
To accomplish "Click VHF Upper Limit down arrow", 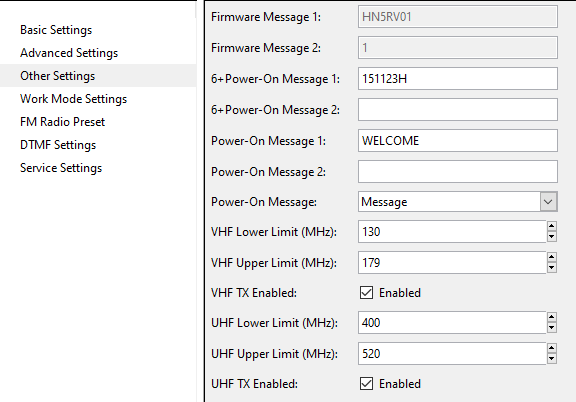I will (551, 268).
